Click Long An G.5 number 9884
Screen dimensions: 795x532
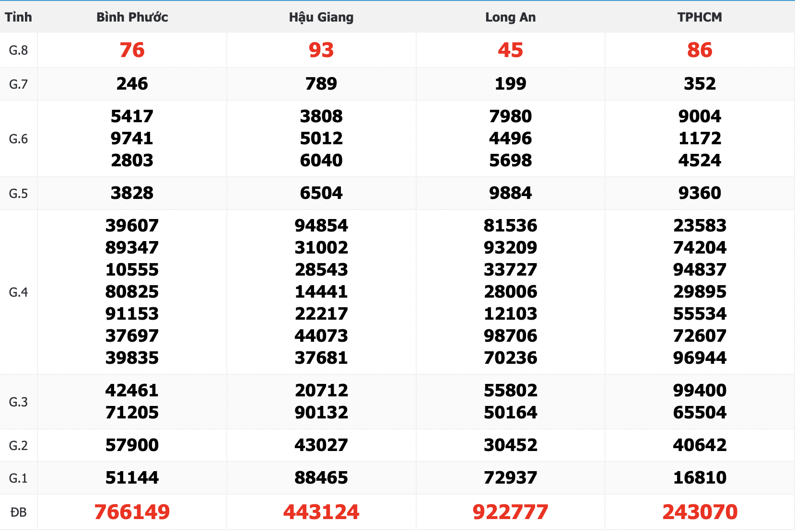coord(510,193)
